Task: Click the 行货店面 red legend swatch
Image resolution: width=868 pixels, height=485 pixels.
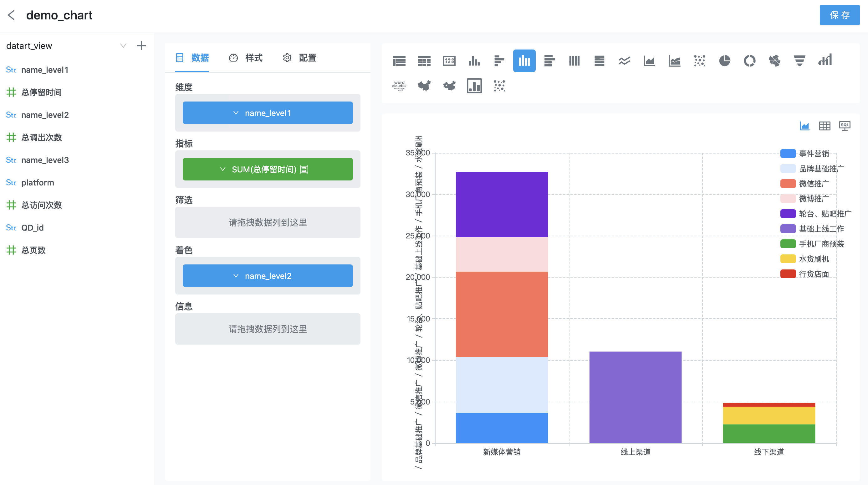Action: 788,274
